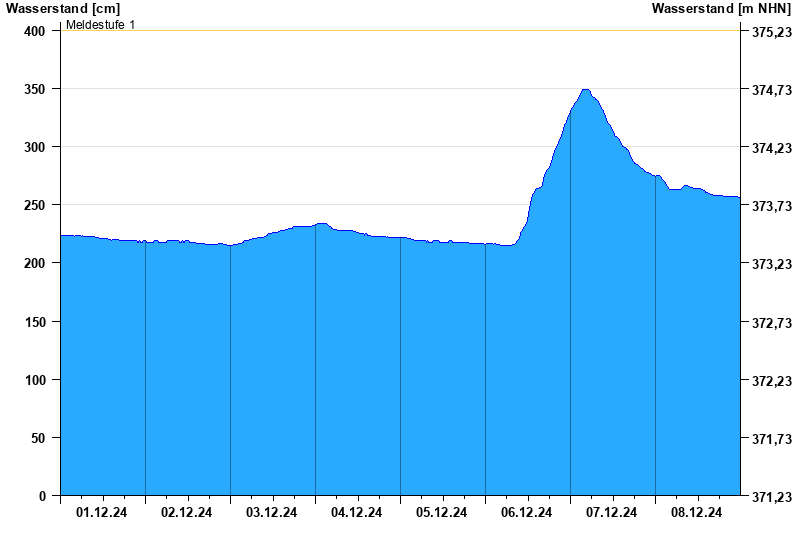Viewport: 800px width, 550px height.
Task: Select the 200 value on the left axis
Action: (35, 264)
